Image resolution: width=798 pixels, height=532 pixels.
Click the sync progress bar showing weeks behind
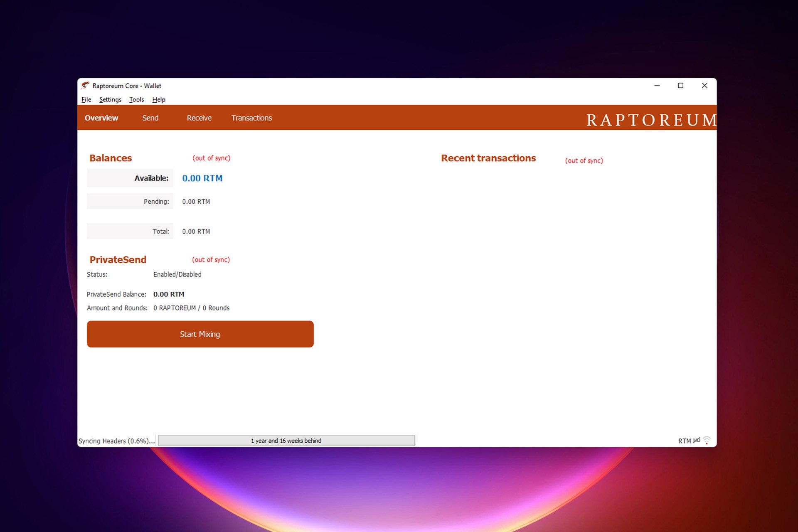tap(286, 441)
